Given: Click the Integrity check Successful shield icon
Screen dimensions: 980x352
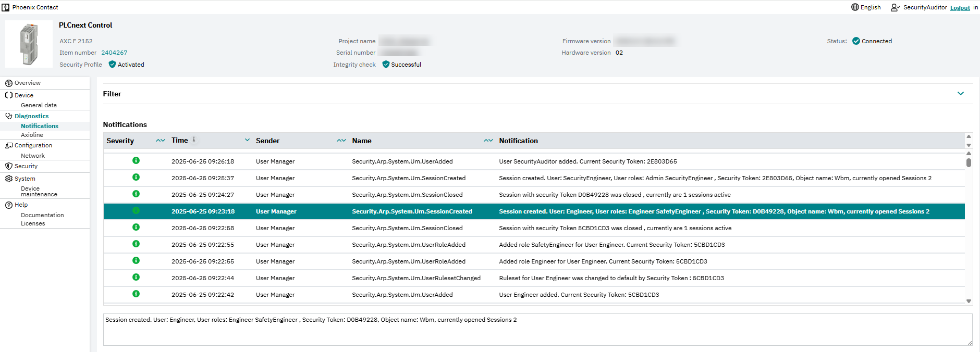Looking at the screenshot, I should pyautogui.click(x=386, y=65).
